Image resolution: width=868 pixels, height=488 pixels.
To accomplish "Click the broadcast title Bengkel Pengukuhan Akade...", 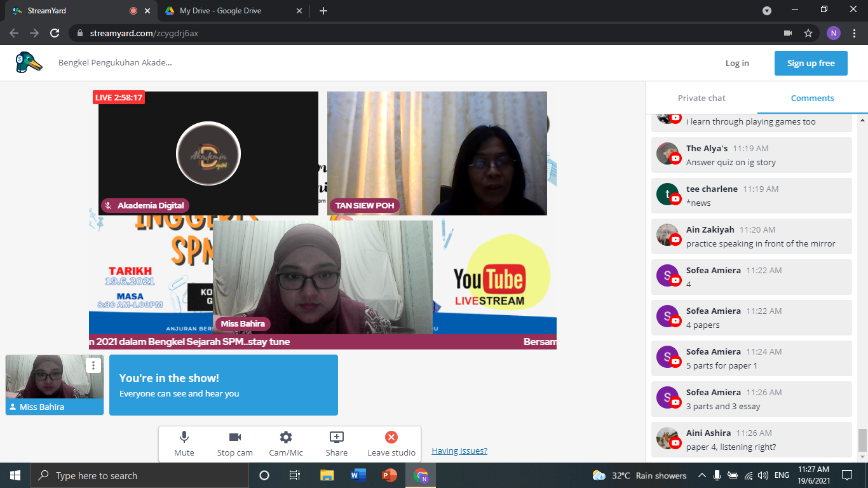I will click(115, 63).
